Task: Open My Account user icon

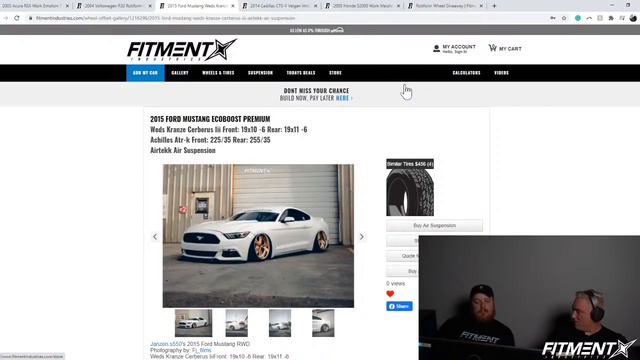Action: tap(436, 49)
